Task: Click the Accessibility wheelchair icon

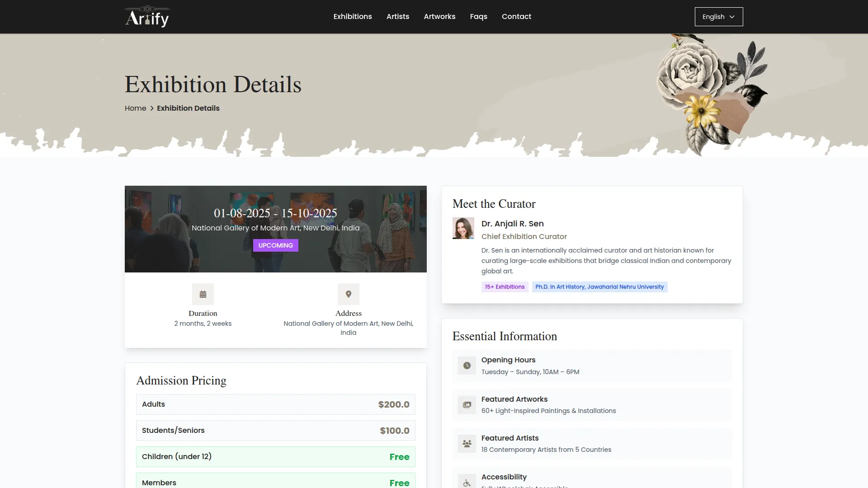Action: [x=467, y=482]
